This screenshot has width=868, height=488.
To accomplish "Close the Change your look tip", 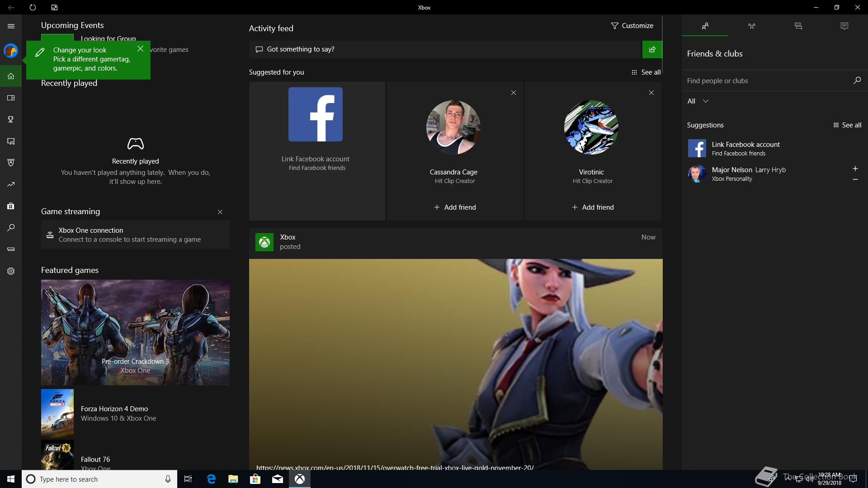I will (141, 49).
